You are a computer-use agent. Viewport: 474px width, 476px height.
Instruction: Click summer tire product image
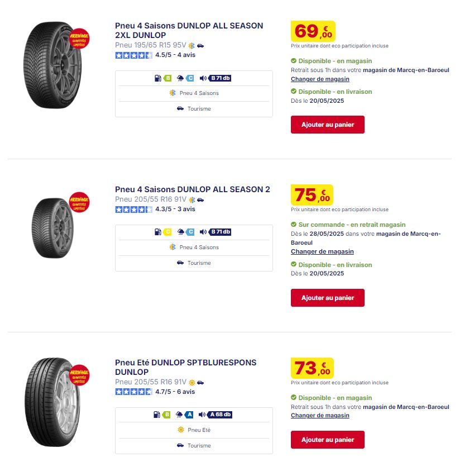point(53,402)
